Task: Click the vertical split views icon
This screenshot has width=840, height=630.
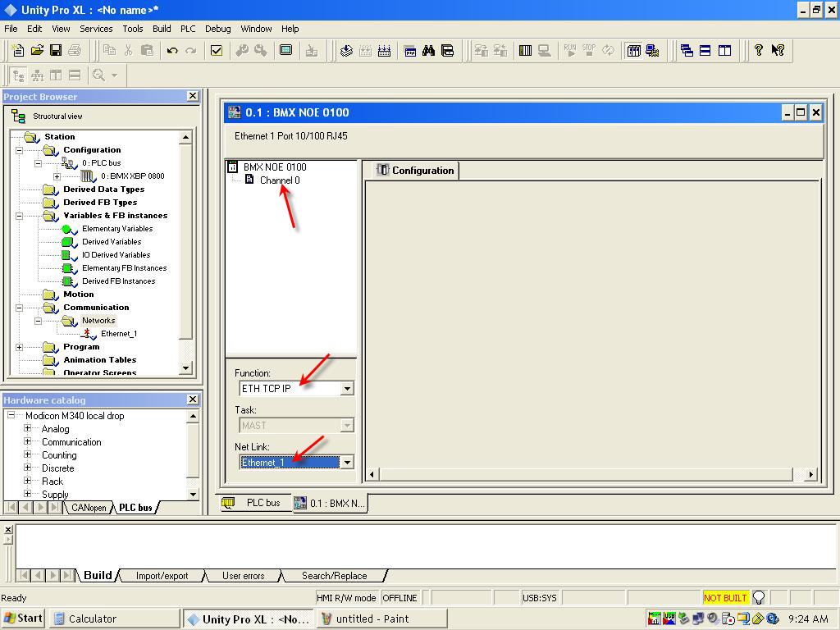Action: (56, 75)
